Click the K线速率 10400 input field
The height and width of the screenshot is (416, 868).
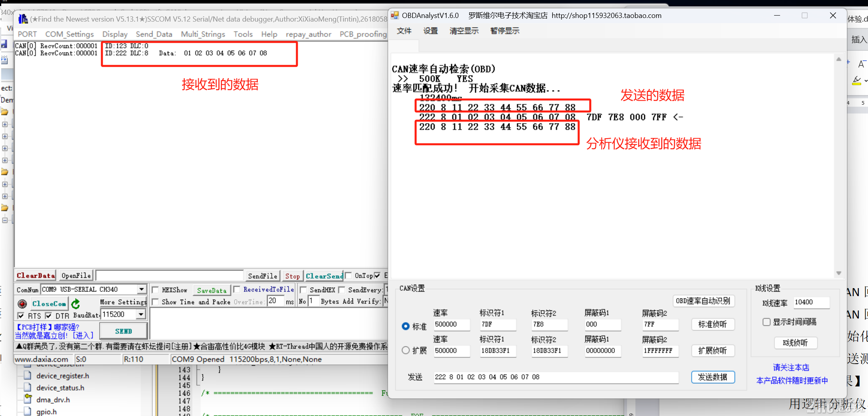[811, 302]
